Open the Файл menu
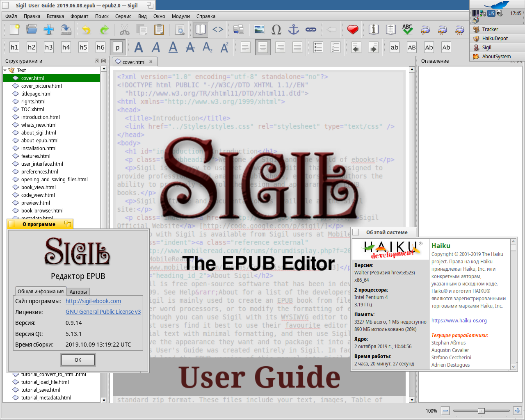 [x=11, y=16]
